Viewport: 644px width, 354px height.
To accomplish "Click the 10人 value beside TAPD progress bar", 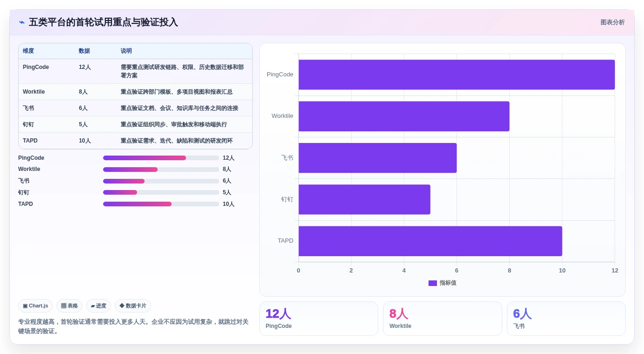I will tap(229, 204).
